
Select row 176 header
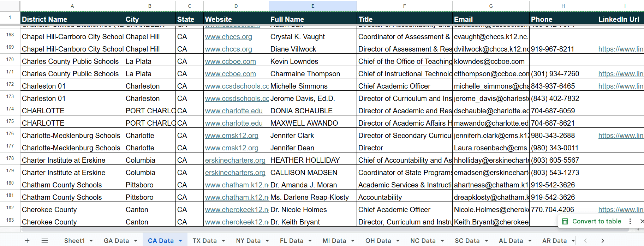click(10, 134)
